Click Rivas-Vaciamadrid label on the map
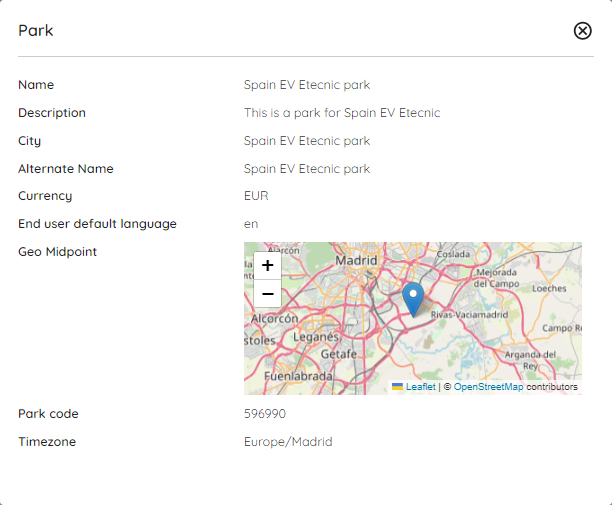The height and width of the screenshot is (505, 612). click(x=469, y=315)
